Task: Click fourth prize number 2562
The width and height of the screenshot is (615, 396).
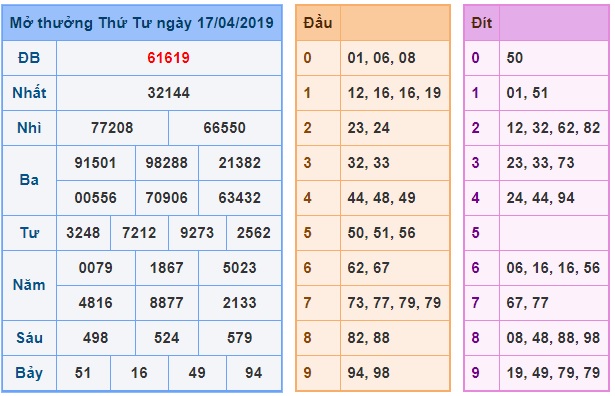Action: tap(254, 233)
